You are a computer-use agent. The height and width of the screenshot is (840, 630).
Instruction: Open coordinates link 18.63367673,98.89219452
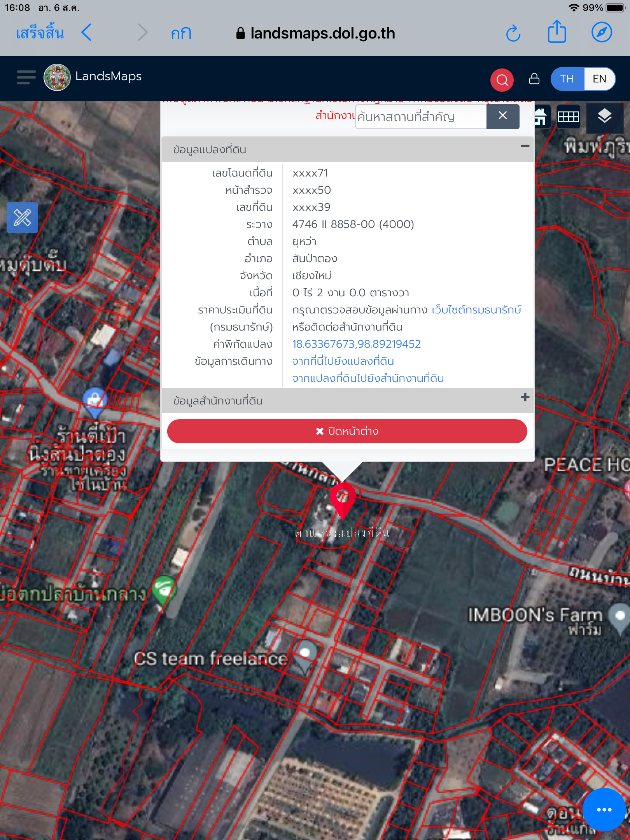point(356,344)
